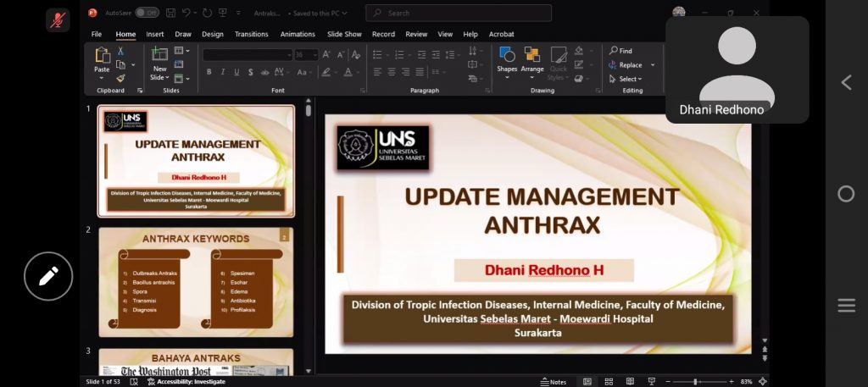This screenshot has height=387, width=868.
Task: Toggle Align Left
Action: [x=377, y=72]
